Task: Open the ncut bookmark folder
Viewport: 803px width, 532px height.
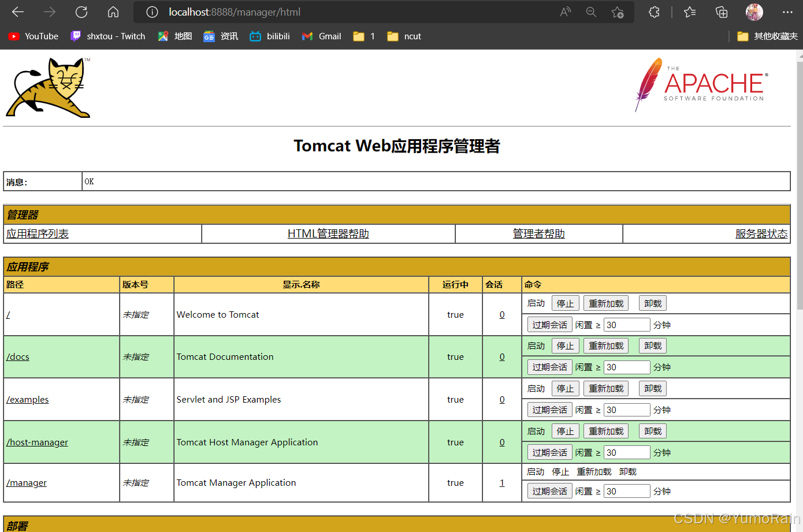Action: 404,36
